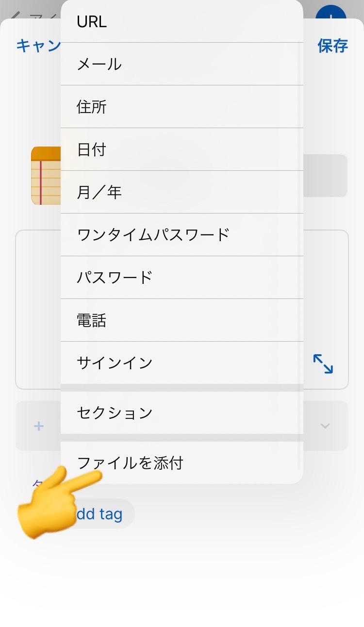This screenshot has width=364, height=627.
Task: Select ワンタイムパスワード menu item
Action: click(182, 235)
